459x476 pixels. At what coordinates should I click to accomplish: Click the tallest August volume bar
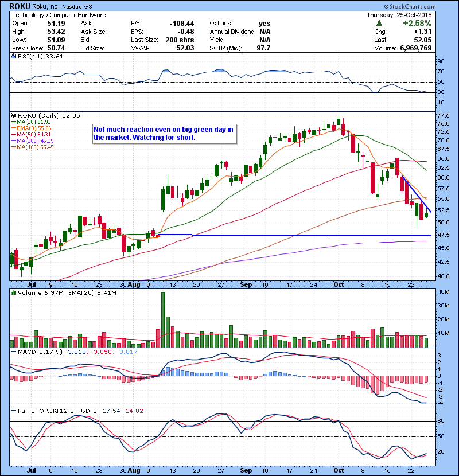pyautogui.click(x=163, y=320)
